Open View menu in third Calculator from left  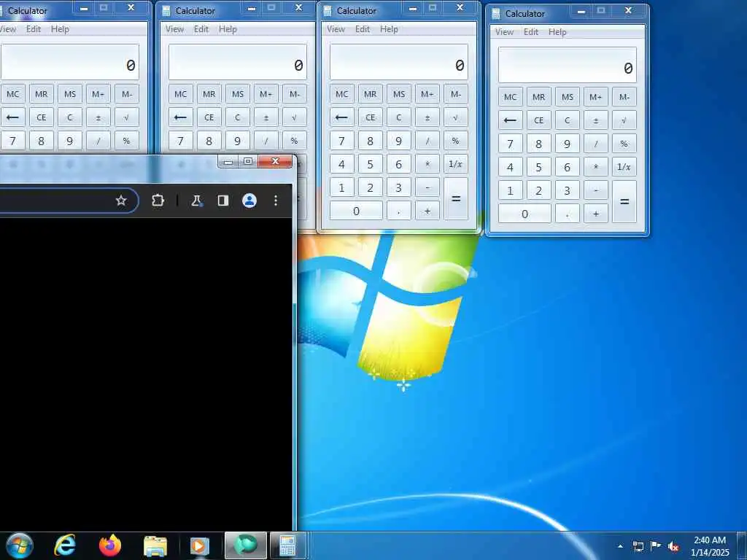point(336,29)
